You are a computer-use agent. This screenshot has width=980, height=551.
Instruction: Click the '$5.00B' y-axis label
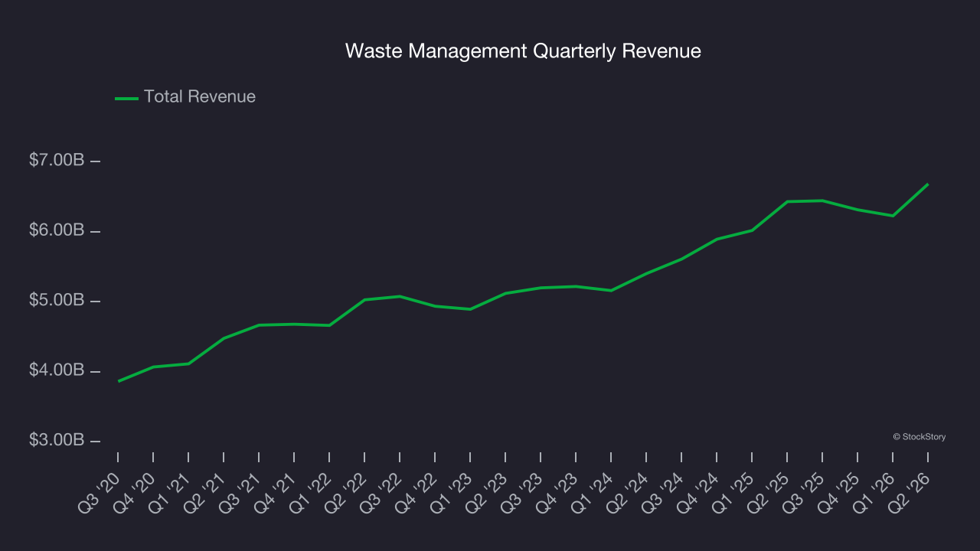tap(57, 301)
